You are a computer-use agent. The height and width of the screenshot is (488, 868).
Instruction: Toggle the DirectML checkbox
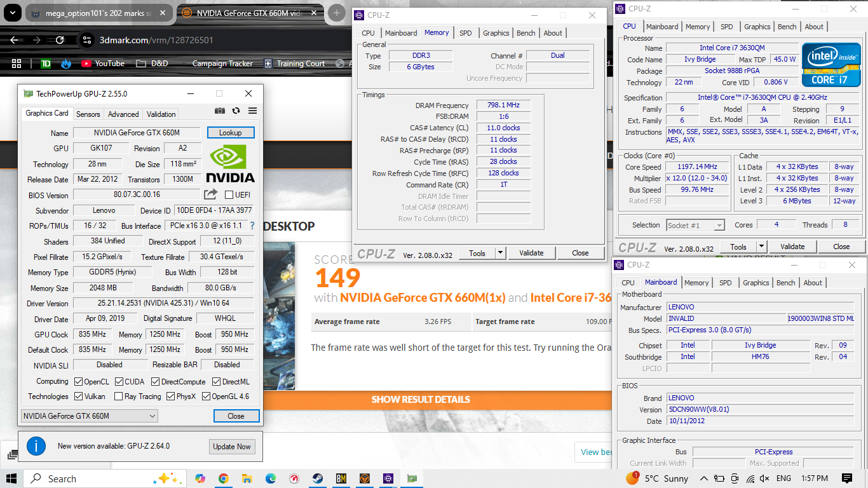pos(217,382)
